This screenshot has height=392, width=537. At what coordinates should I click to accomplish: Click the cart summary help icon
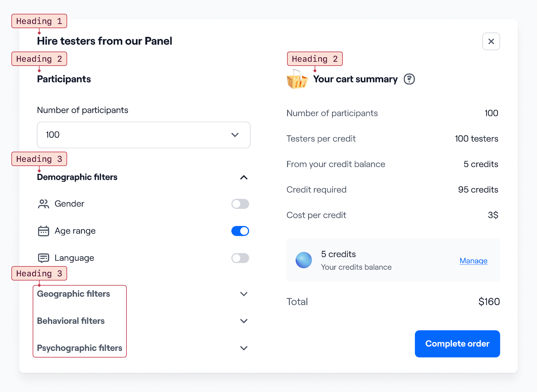409,79
